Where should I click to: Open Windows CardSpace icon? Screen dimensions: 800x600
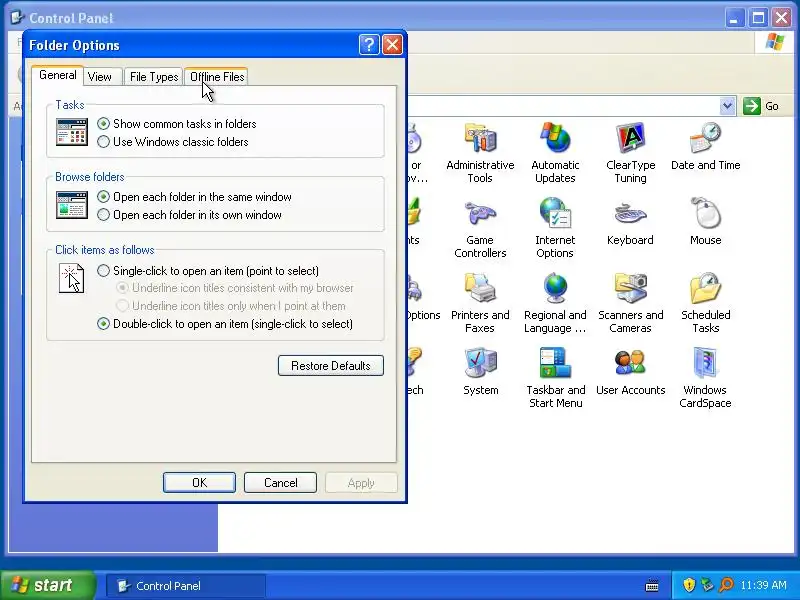point(706,363)
